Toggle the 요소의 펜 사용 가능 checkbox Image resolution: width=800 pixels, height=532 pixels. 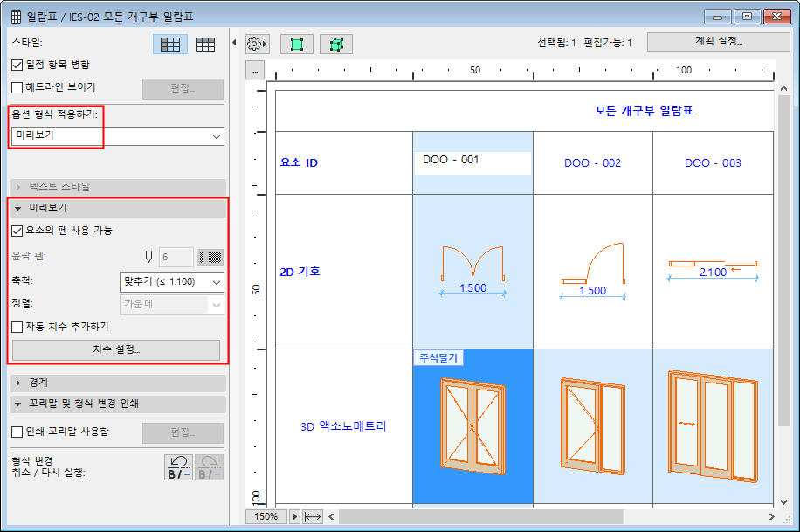pyautogui.click(x=17, y=231)
